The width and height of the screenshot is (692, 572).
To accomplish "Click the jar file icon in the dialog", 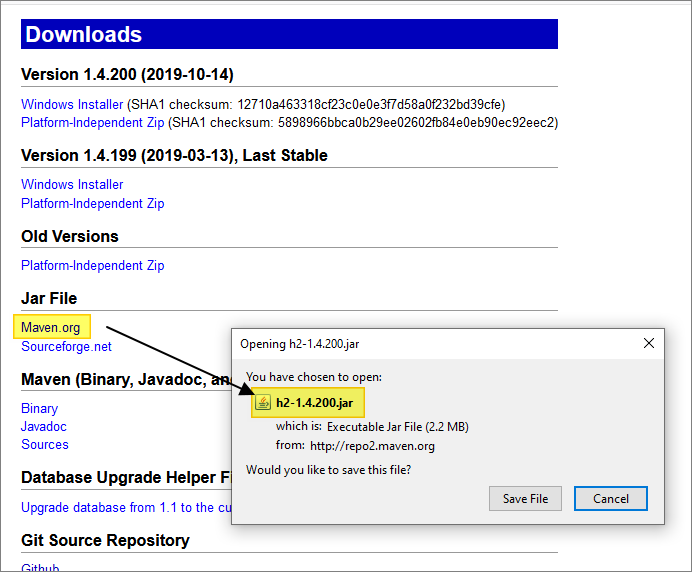I will click(264, 403).
